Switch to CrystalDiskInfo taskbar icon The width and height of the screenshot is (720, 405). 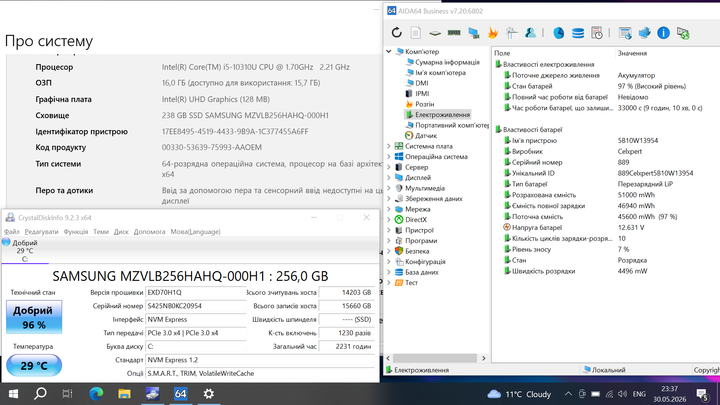(152, 394)
